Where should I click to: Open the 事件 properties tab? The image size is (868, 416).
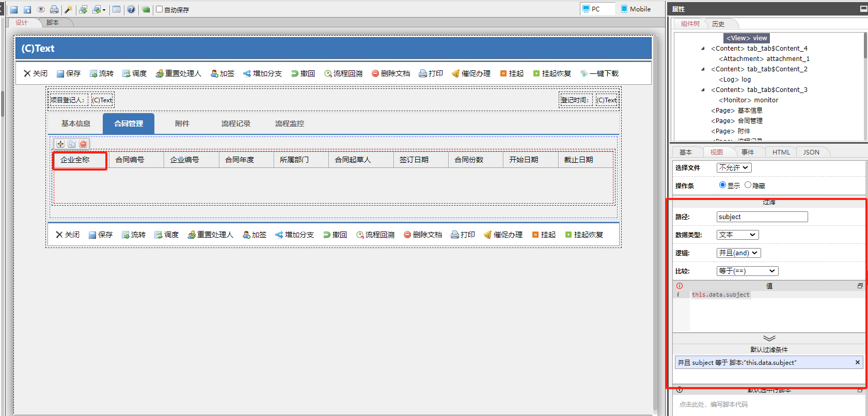coord(747,152)
